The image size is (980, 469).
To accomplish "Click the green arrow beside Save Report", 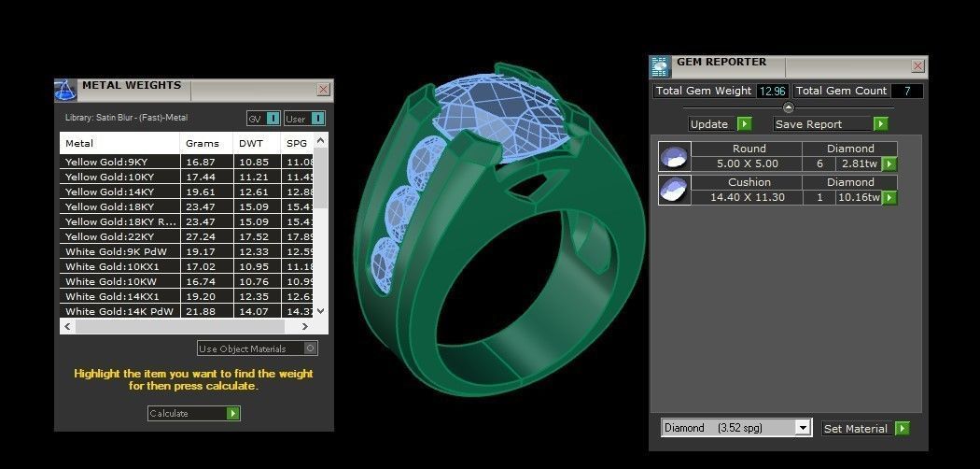I will 880,124.
